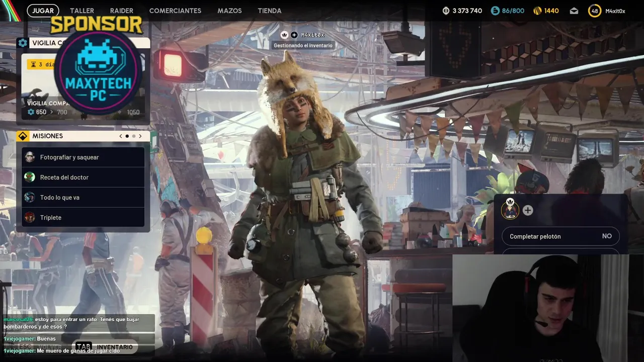The image size is (644, 362).
Task: Click the yellow striped currency icon beside 1440
Action: point(537,11)
